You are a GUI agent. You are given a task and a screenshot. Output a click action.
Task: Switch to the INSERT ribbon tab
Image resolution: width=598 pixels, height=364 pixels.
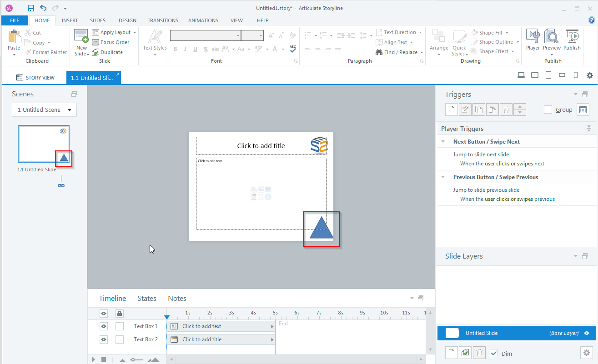[70, 20]
